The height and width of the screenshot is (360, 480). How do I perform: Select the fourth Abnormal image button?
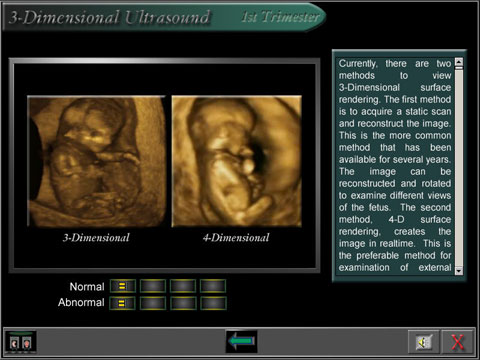tap(213, 303)
